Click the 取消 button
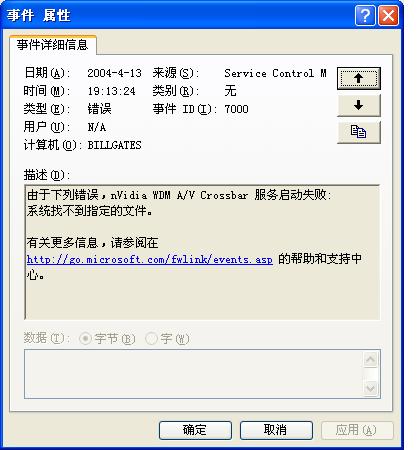This screenshot has height=450, width=417. point(276,430)
